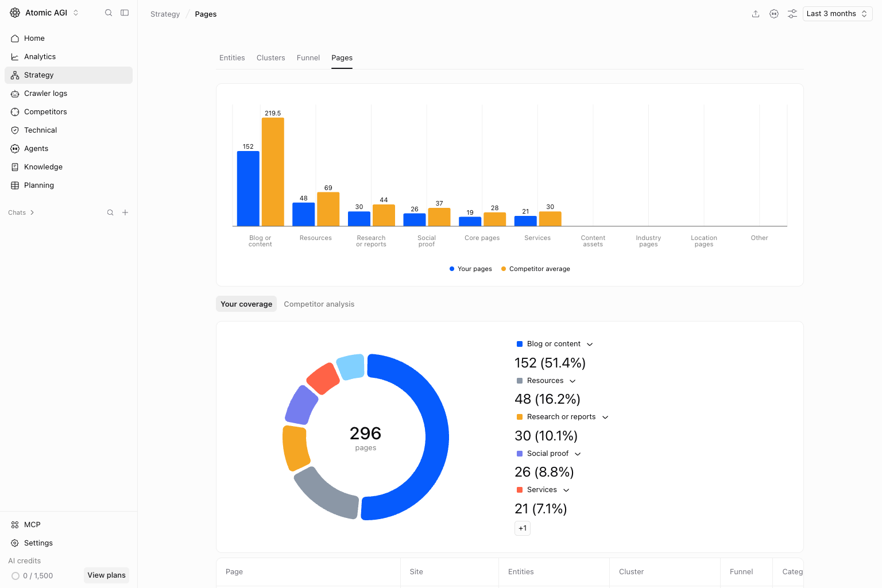Click the View plans button
882x588 pixels.
click(106, 575)
